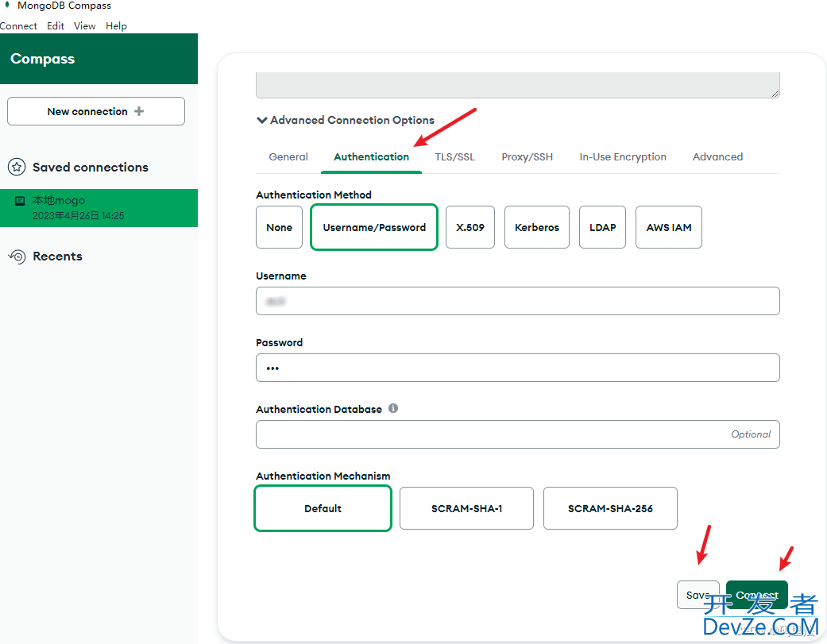Switch to the In-Use Encryption tab
Screen dimensions: 827x644
[623, 157]
